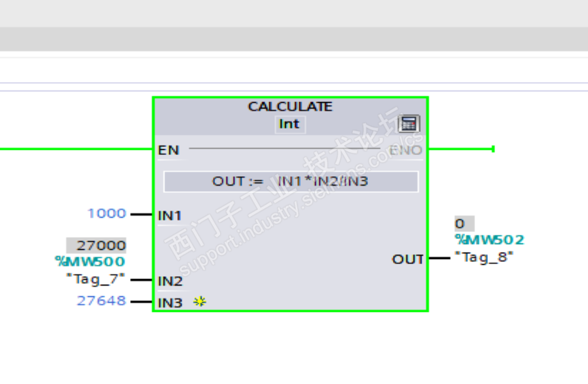Click the "Tag_7" operand name
588x384 pixels.
95,279
